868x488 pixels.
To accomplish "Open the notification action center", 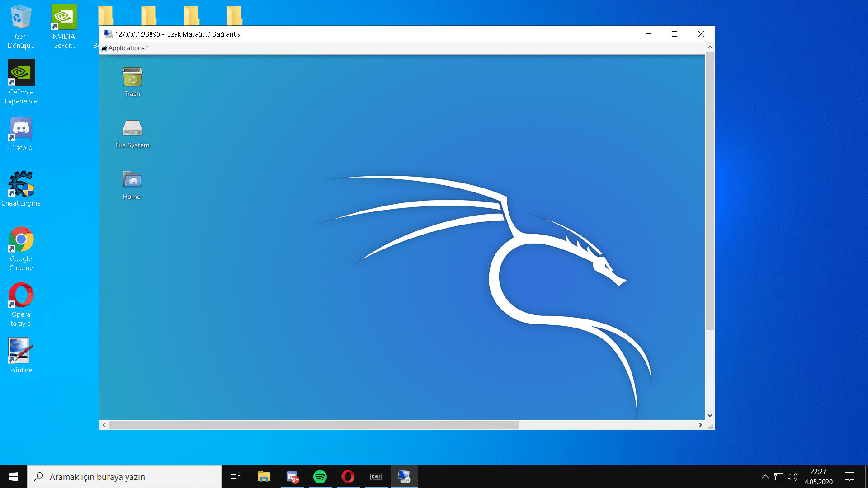I will tap(849, 477).
